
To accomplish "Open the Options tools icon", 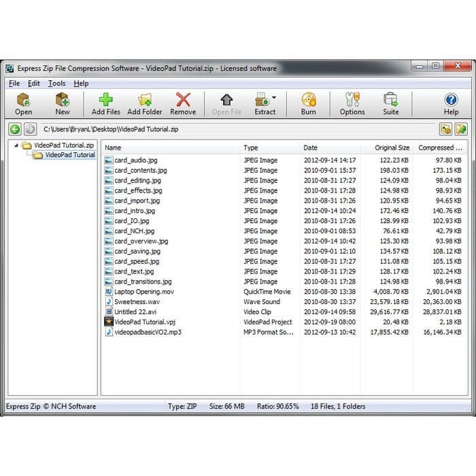I will coord(352,100).
